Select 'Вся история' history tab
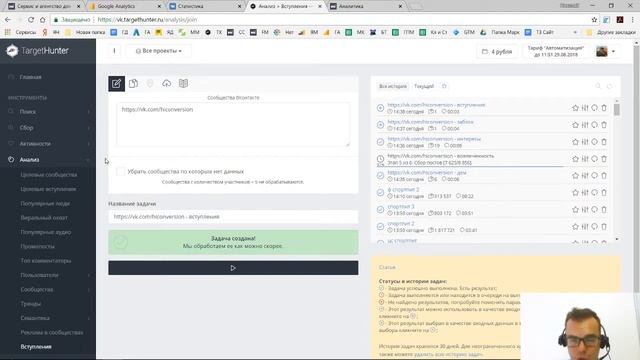 (x=393, y=86)
